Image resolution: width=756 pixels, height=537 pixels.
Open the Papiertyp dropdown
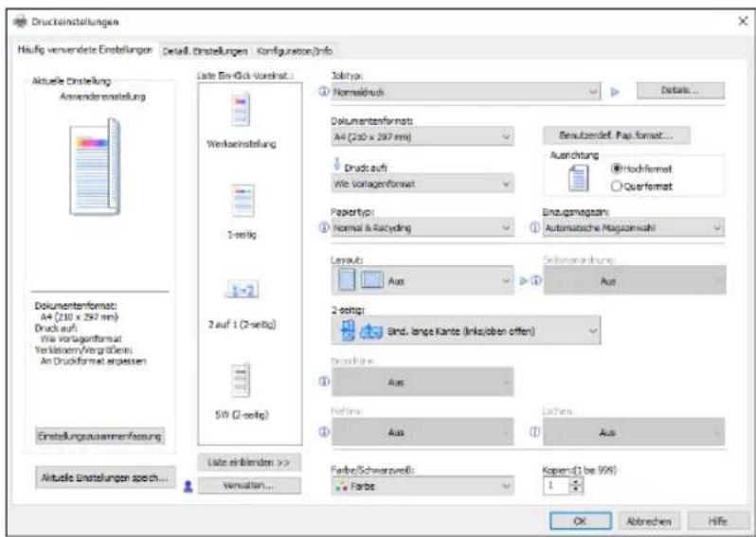(x=423, y=227)
